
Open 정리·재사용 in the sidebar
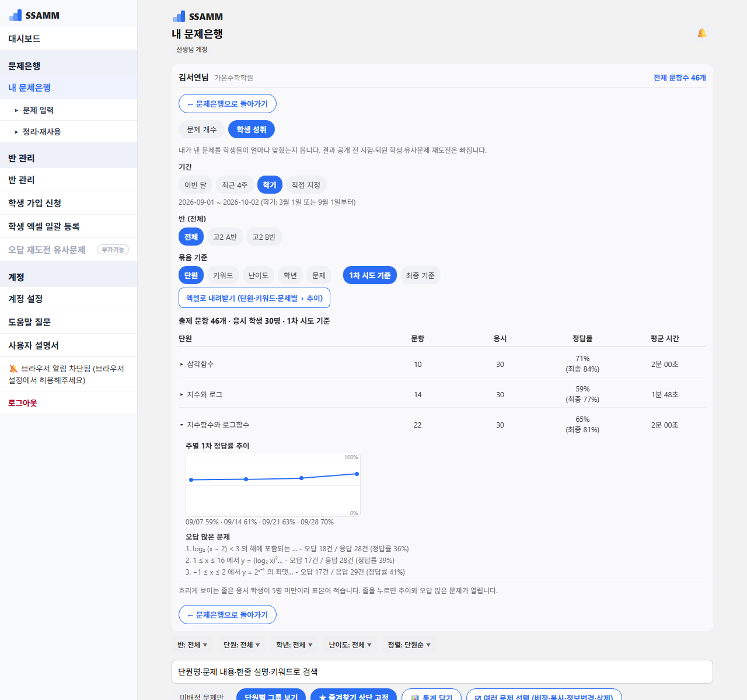[68, 131]
